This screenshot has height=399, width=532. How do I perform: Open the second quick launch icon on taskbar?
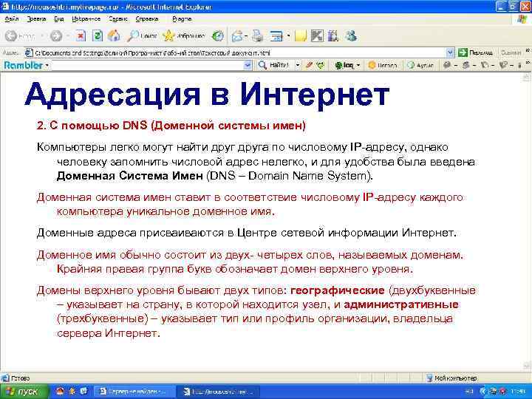(x=72, y=392)
